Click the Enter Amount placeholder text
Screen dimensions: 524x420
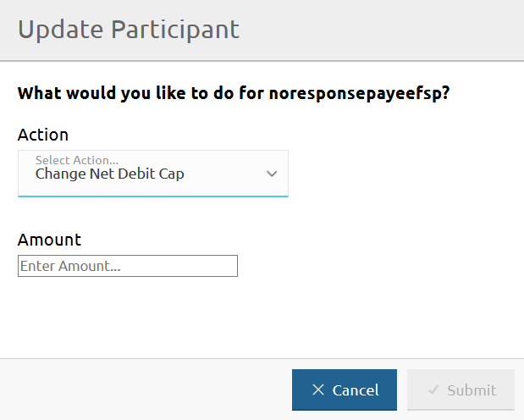(x=70, y=266)
